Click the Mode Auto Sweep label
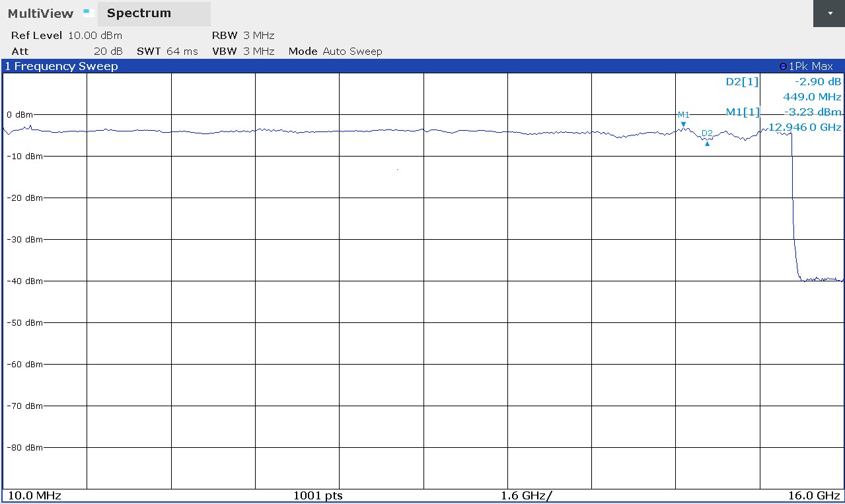 point(336,52)
